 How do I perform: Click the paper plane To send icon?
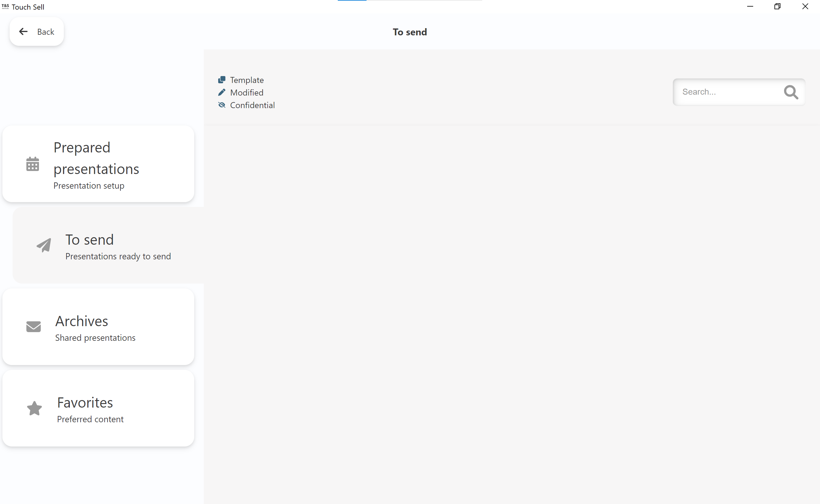[x=44, y=245]
